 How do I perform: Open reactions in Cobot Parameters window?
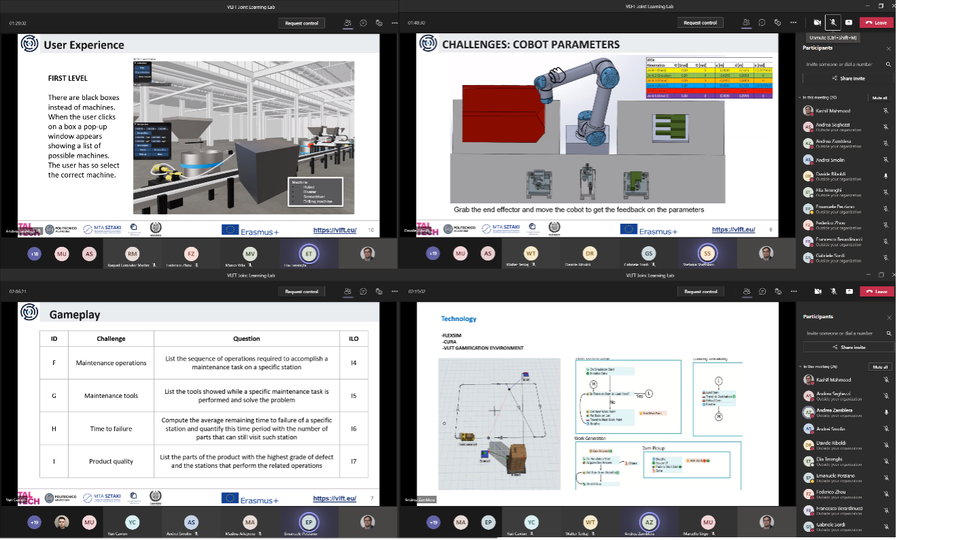coord(778,22)
